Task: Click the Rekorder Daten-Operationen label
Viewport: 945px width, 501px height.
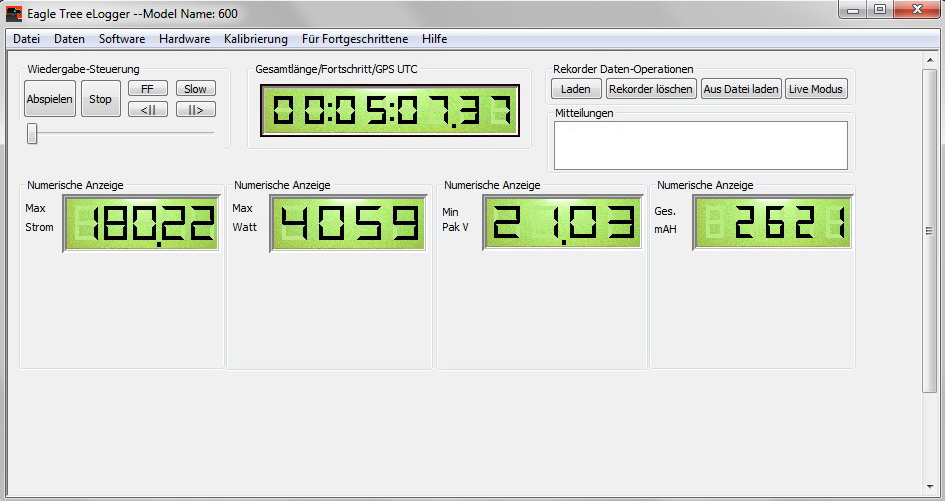Action: (x=623, y=69)
